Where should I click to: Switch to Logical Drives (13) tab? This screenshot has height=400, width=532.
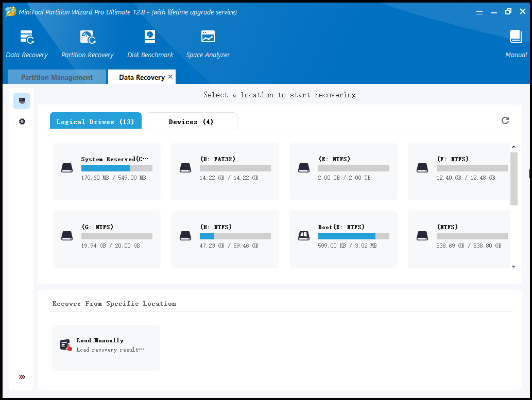click(x=96, y=121)
